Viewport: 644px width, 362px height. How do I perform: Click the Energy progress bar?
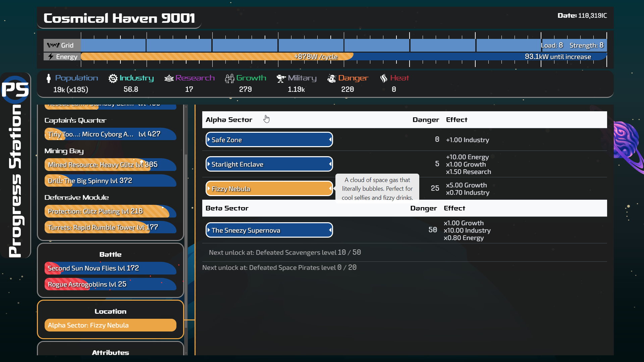[x=343, y=57]
